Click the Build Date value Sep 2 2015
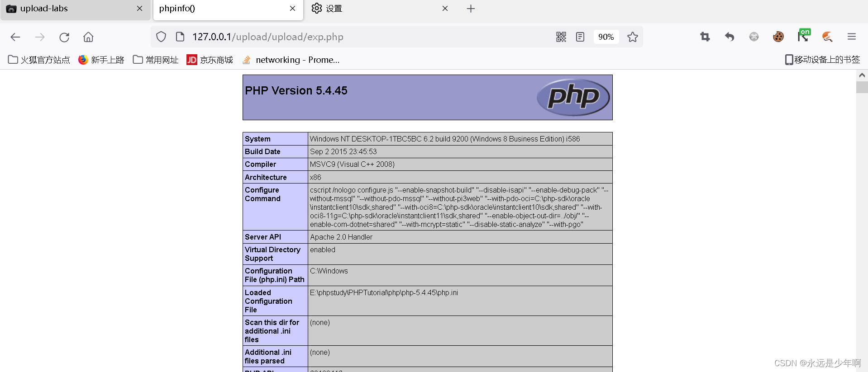The height and width of the screenshot is (372, 868). pos(343,151)
